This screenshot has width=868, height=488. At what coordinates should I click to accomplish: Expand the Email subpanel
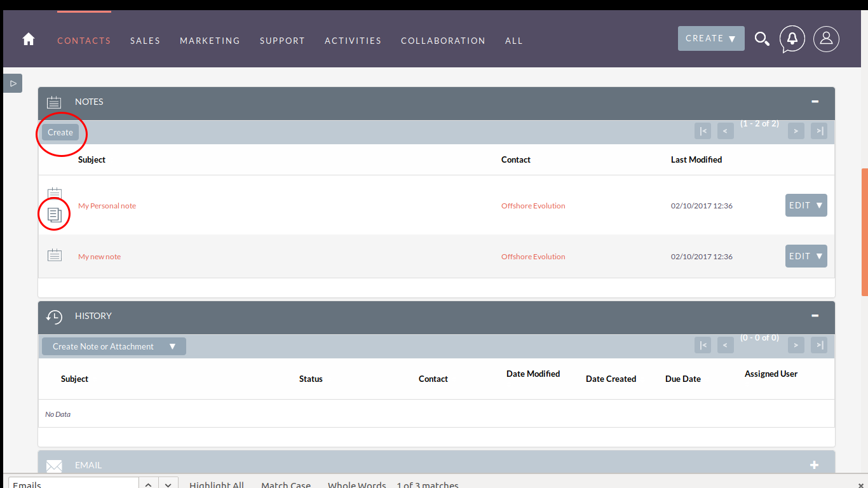click(x=815, y=465)
